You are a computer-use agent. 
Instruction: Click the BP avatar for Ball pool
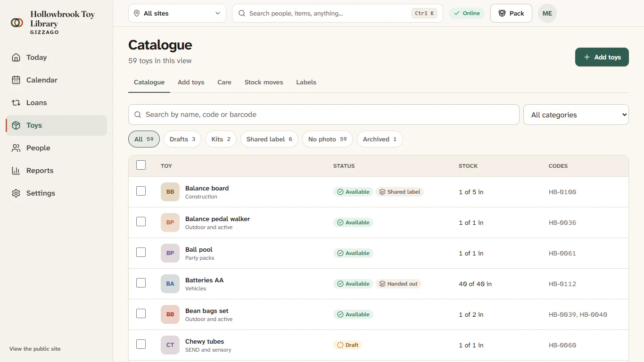point(170,253)
